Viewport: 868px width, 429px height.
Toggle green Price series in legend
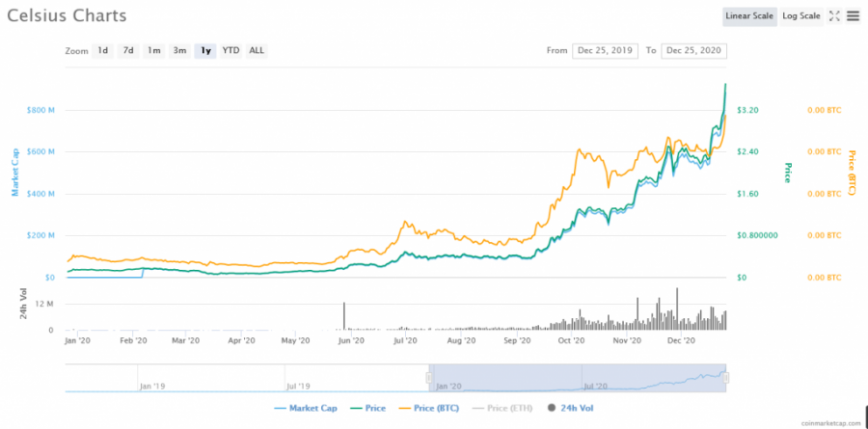[x=368, y=409]
